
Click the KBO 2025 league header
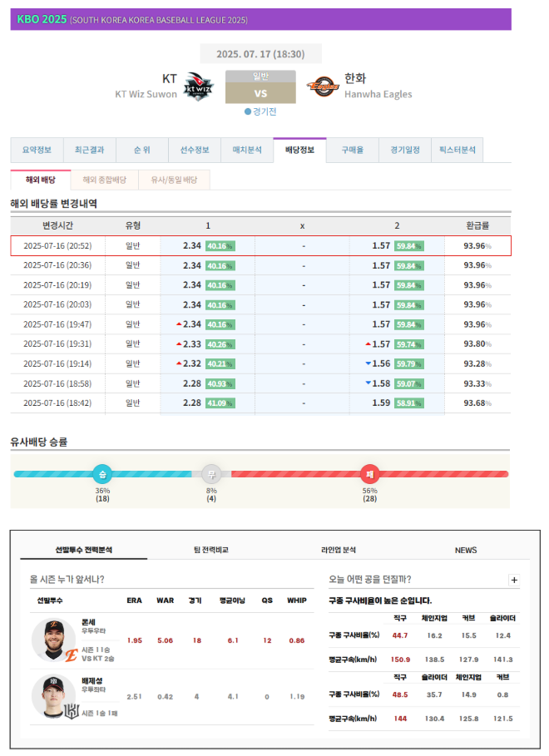click(x=260, y=19)
